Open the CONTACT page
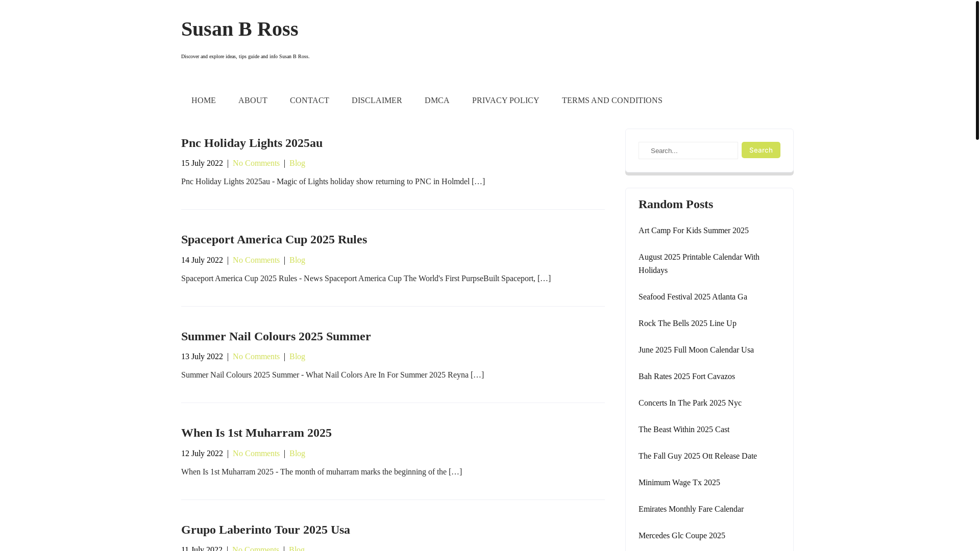 (309, 101)
